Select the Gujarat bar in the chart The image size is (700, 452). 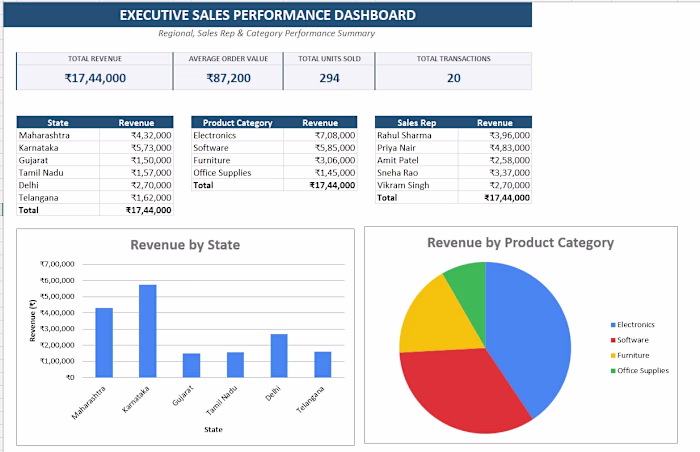point(192,365)
